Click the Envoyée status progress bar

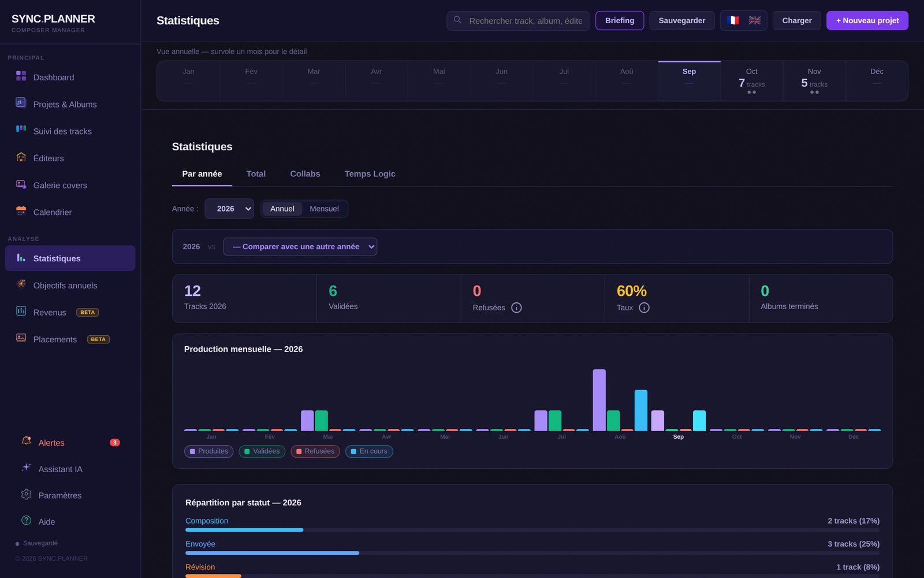pos(532,553)
